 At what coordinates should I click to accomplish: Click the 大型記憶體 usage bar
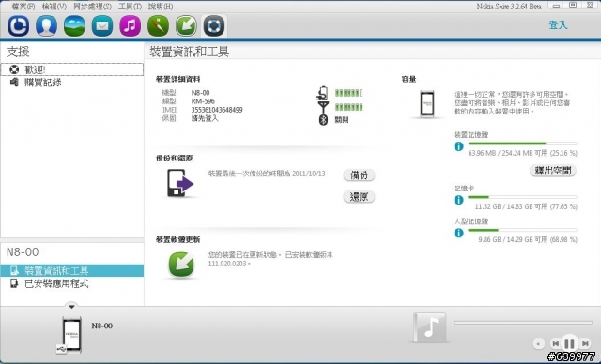(x=522, y=230)
